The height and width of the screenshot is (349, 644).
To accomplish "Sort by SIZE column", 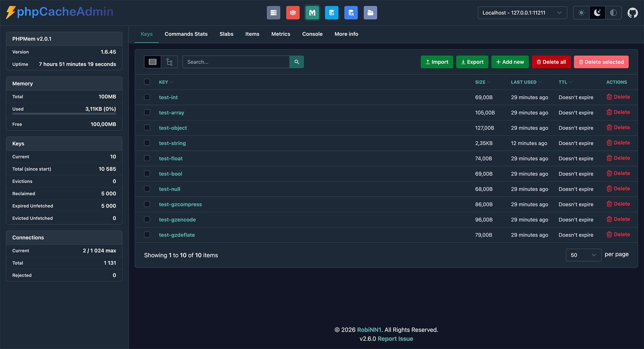I will coord(483,82).
